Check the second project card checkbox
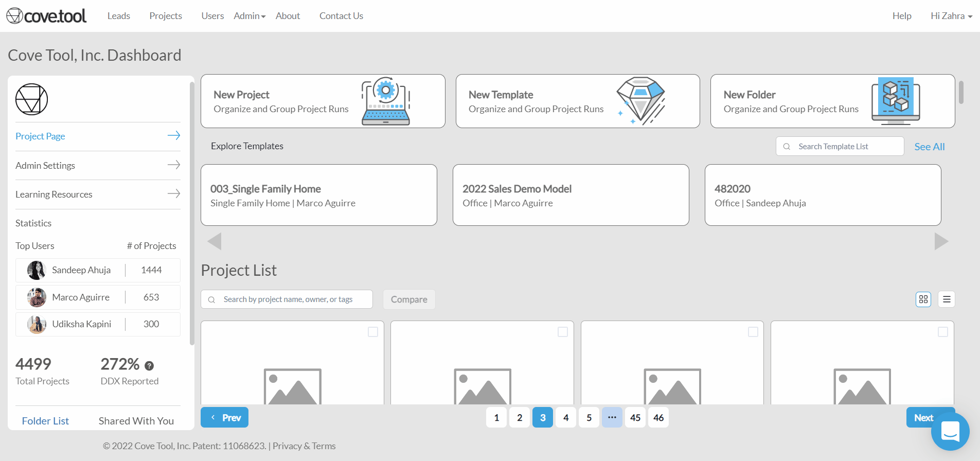This screenshot has width=980, height=461. click(563, 332)
